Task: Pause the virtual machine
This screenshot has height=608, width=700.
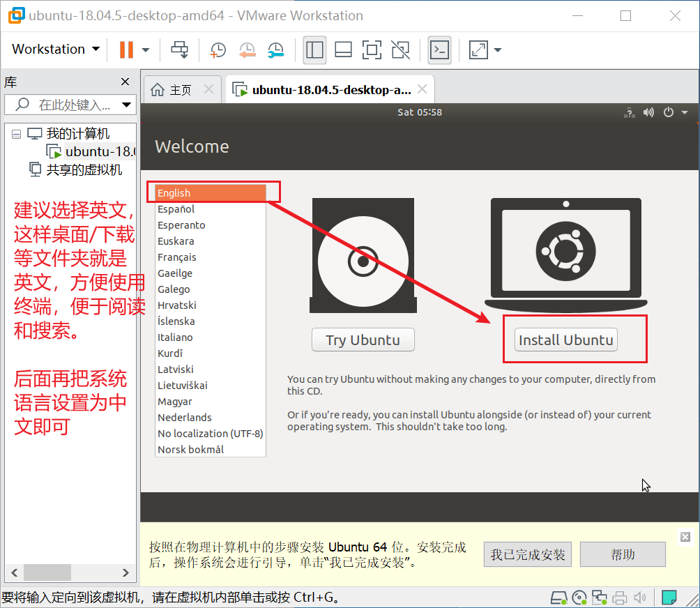Action: (126, 50)
